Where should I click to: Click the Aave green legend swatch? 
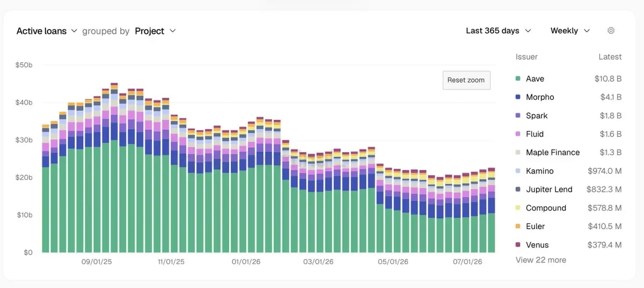click(x=518, y=78)
